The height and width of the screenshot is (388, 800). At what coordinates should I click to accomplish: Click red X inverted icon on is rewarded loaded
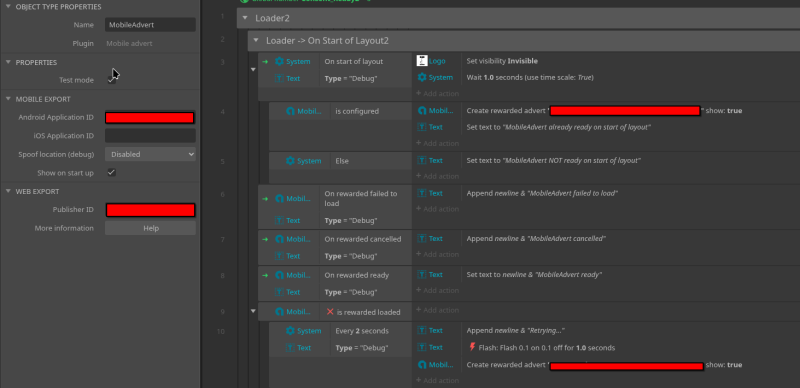[x=330, y=311]
